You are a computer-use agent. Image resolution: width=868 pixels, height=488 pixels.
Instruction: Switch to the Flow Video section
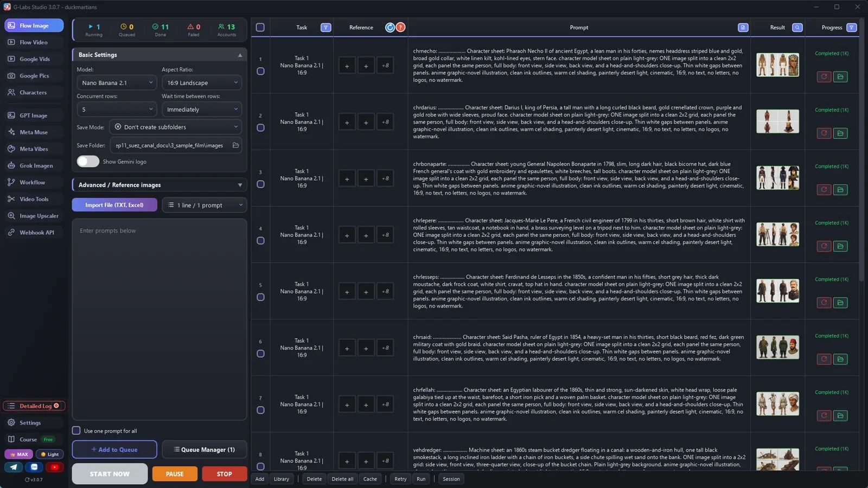click(x=33, y=42)
